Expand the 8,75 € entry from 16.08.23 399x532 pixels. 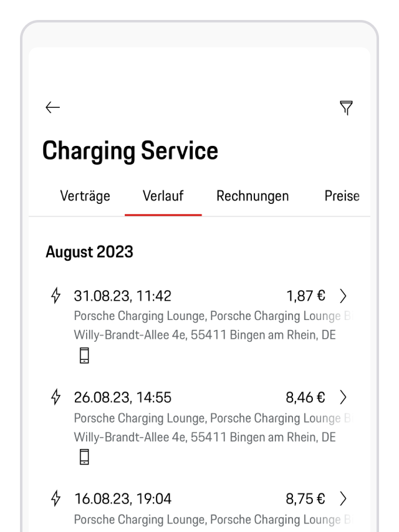tap(344, 498)
